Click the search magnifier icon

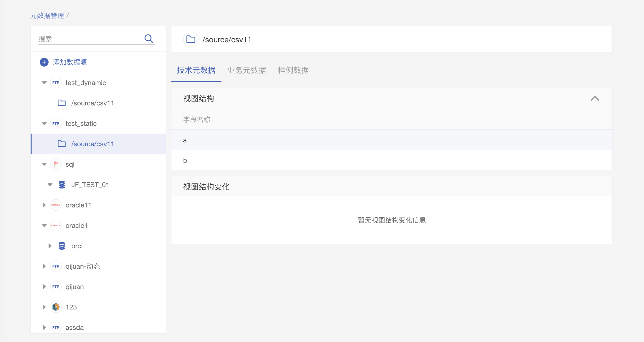pos(149,39)
